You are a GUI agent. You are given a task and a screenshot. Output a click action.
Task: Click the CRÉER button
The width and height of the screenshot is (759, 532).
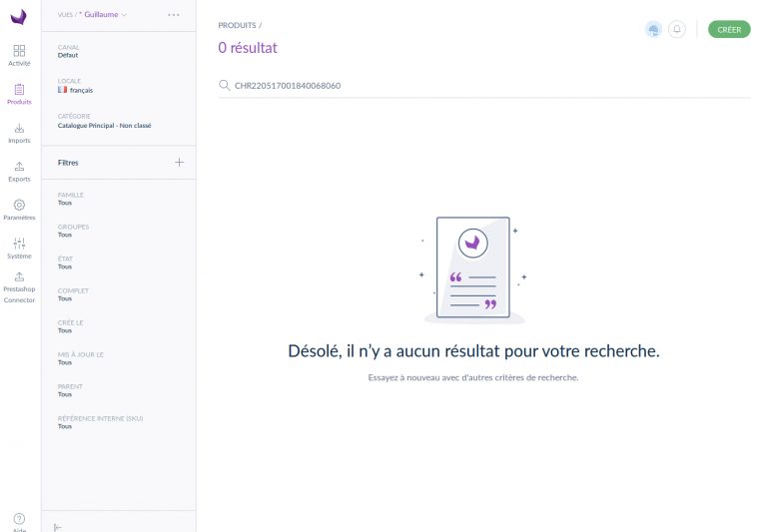pos(729,30)
